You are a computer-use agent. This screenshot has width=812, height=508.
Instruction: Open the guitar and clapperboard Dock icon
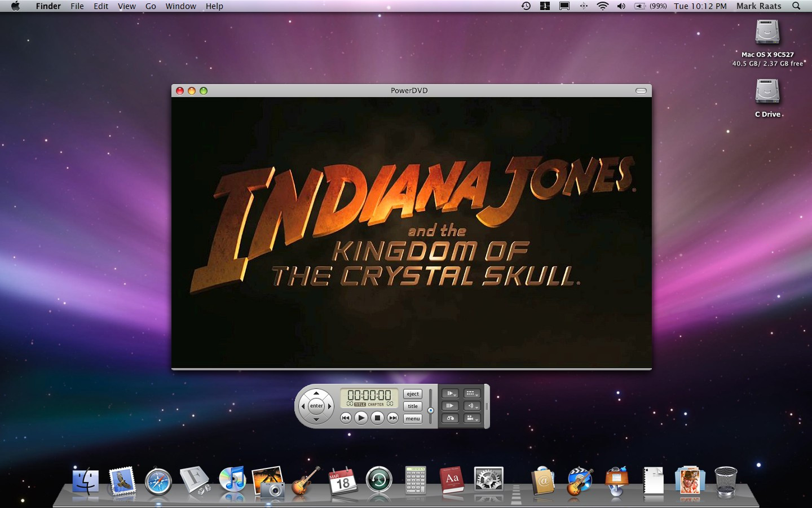point(580,481)
